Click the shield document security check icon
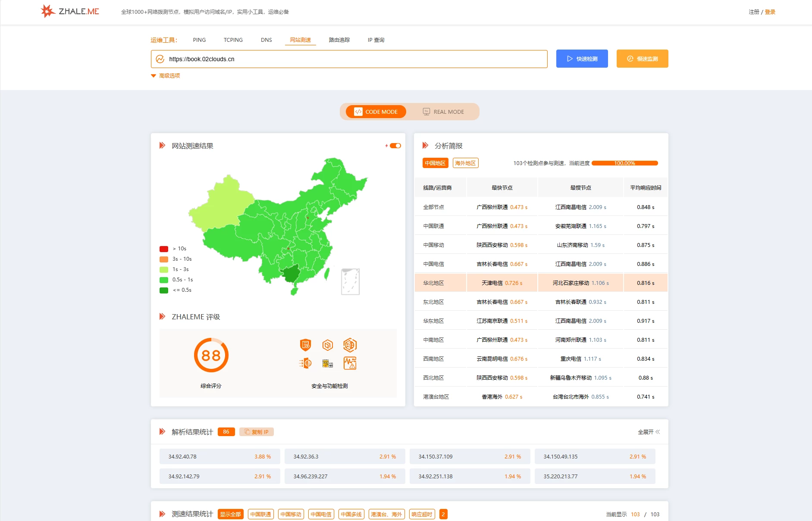 click(305, 345)
